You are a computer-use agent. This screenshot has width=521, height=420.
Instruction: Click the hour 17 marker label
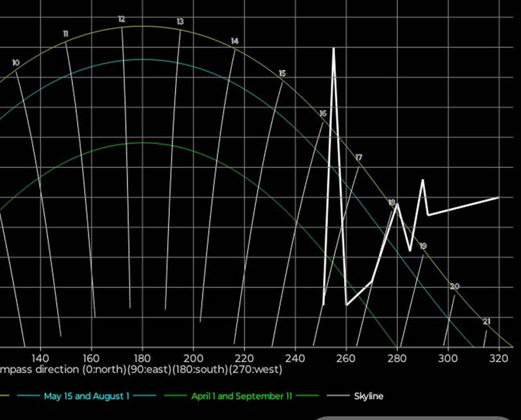pos(358,158)
